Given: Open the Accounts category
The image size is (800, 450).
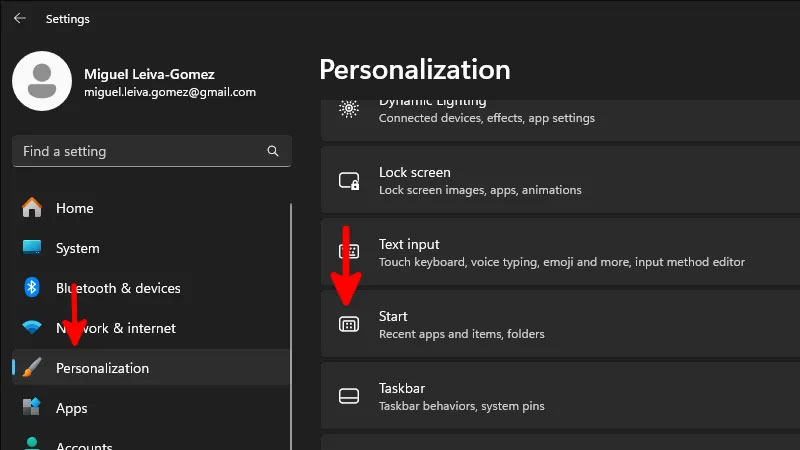Looking at the screenshot, I should [151, 442].
